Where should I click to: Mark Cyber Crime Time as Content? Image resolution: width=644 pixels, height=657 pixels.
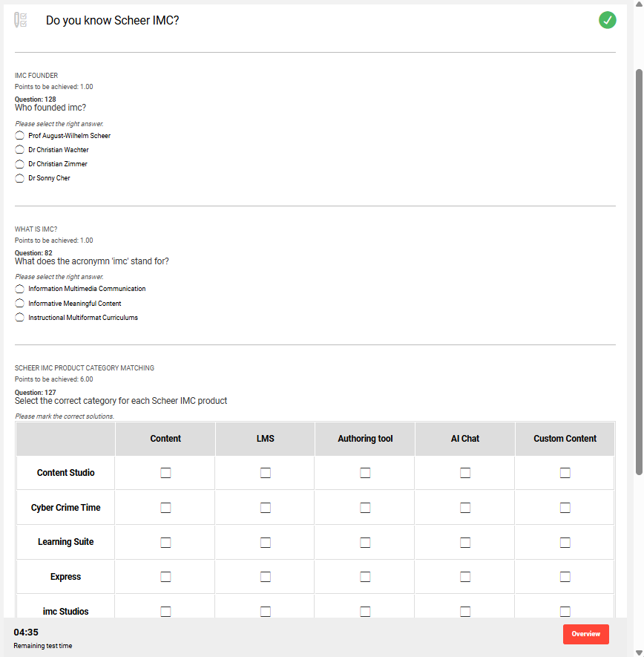tap(165, 508)
